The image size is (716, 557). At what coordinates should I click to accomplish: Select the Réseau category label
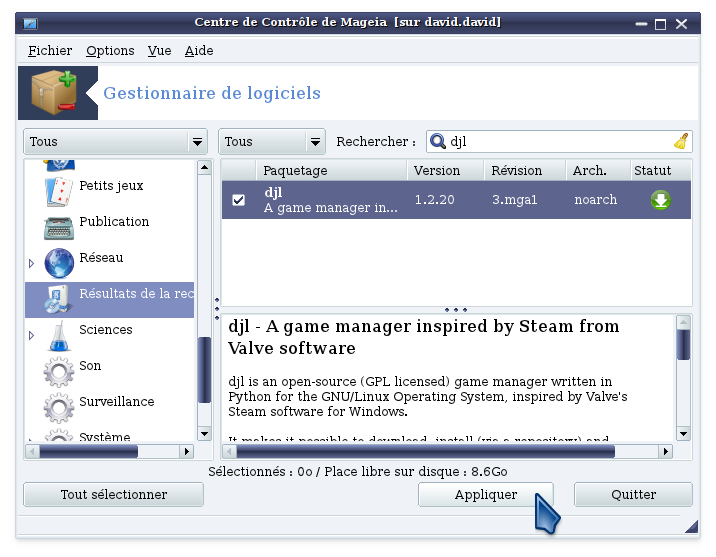click(101, 258)
